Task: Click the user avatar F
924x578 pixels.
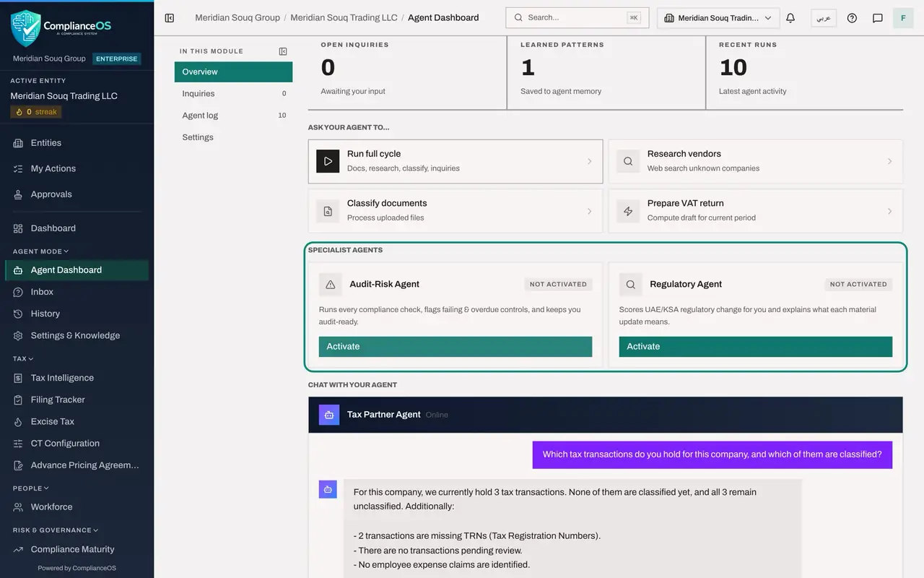Action: click(903, 17)
